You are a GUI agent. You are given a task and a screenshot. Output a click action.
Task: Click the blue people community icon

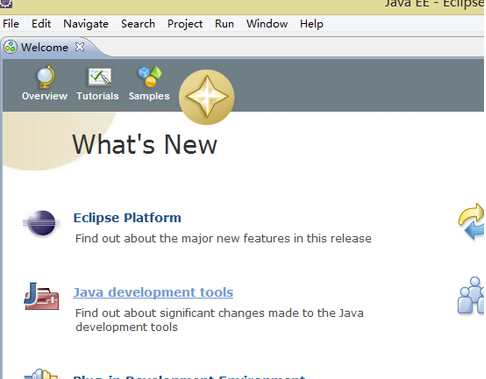coord(471,296)
